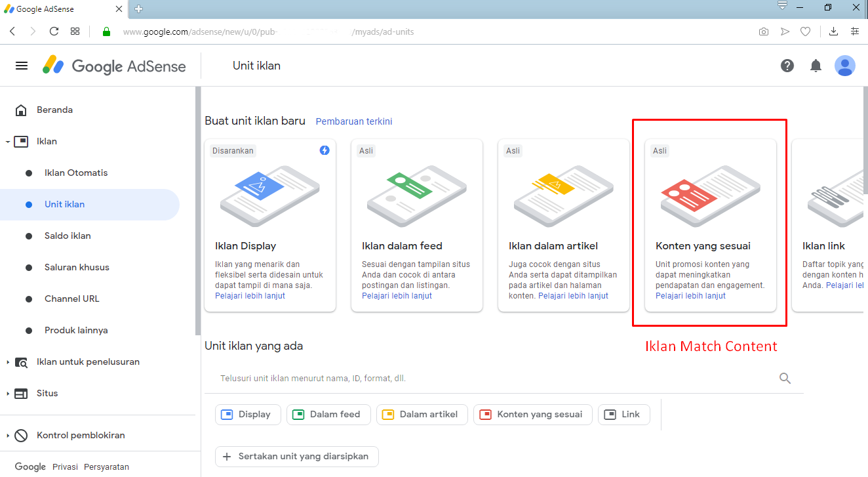
Task: Toggle the Display filter chip
Action: coord(248,414)
